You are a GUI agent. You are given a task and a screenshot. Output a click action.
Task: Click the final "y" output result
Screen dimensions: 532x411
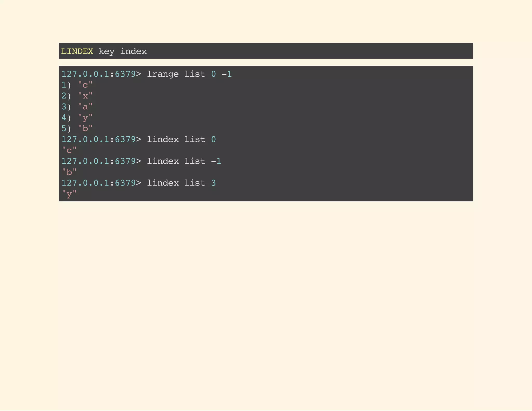pos(69,194)
